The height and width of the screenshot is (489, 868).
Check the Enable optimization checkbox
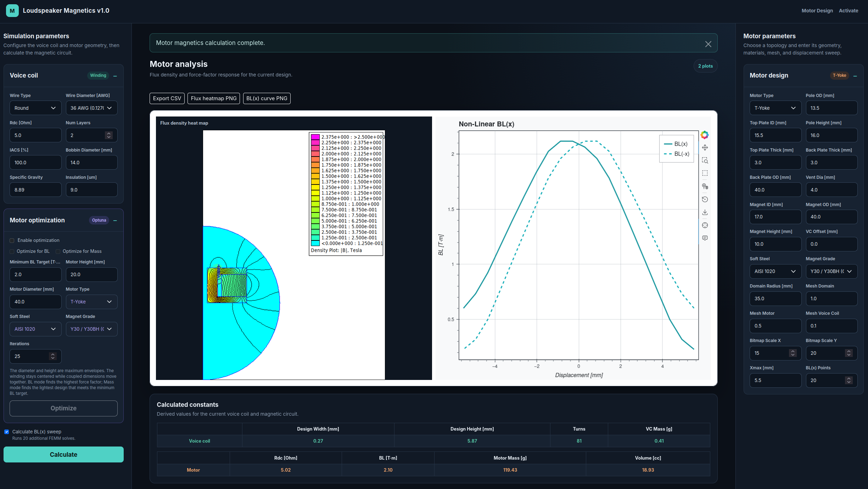pyautogui.click(x=12, y=240)
